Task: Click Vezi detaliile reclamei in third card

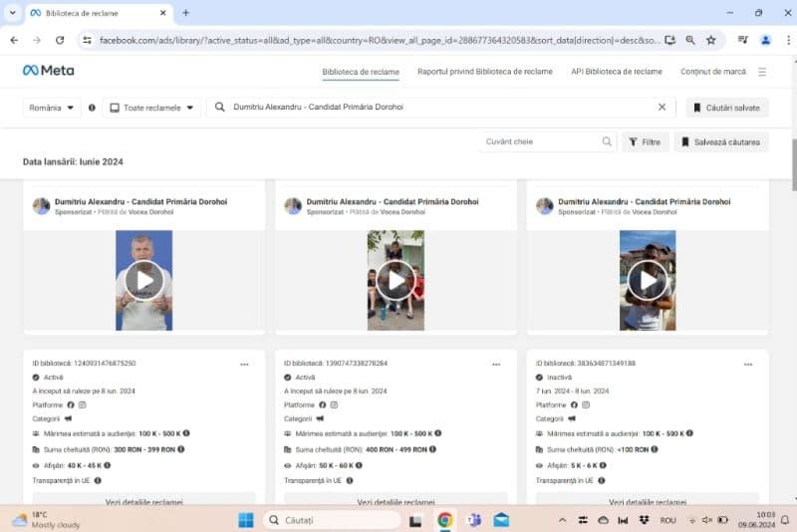Action: [647, 499]
